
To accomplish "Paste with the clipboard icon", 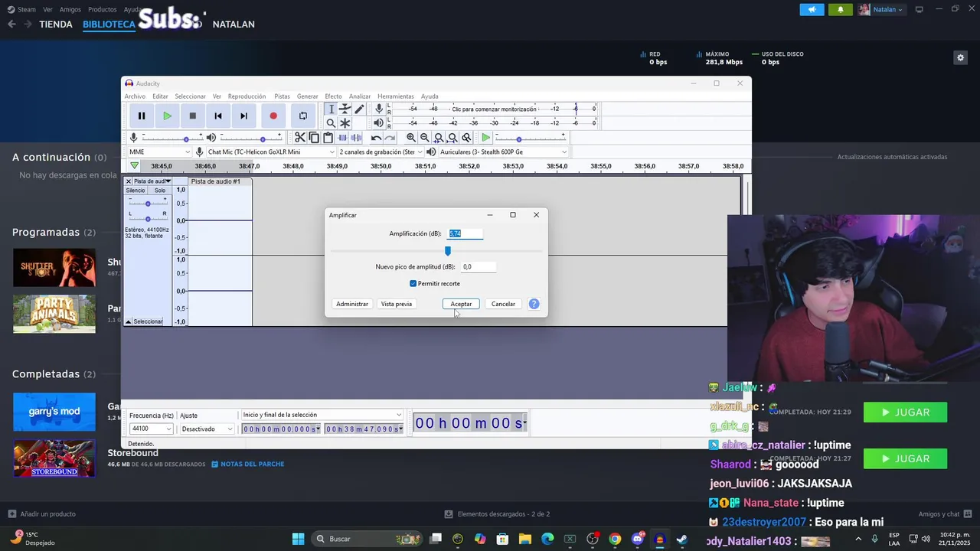I will coord(328,138).
